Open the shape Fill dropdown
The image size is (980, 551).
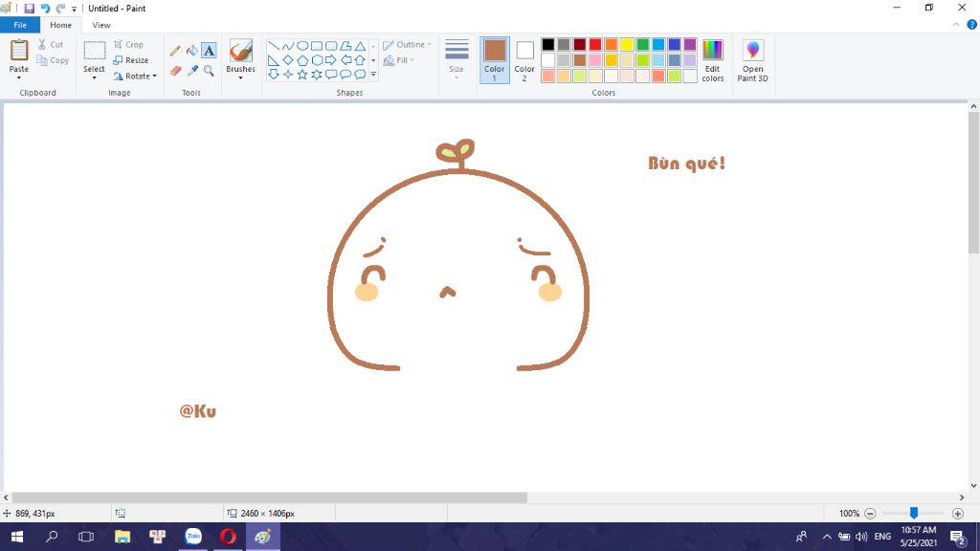398,60
